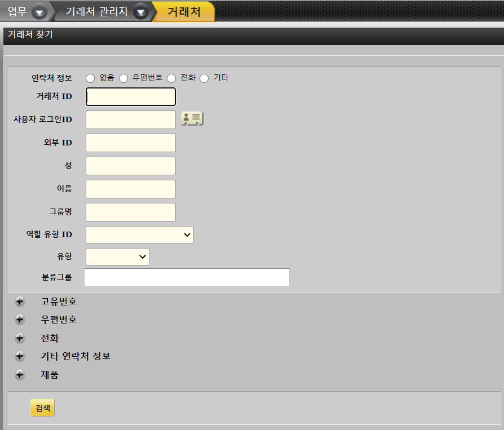The width and height of the screenshot is (504, 430).
Task: Switch to the 거래처 tab
Action: 184,12
